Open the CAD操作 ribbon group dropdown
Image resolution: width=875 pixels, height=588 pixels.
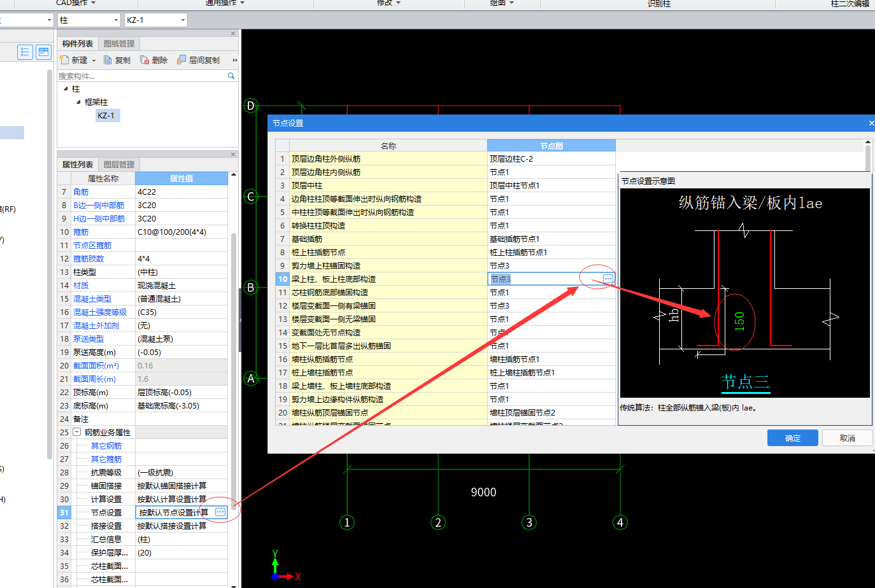(x=93, y=3)
